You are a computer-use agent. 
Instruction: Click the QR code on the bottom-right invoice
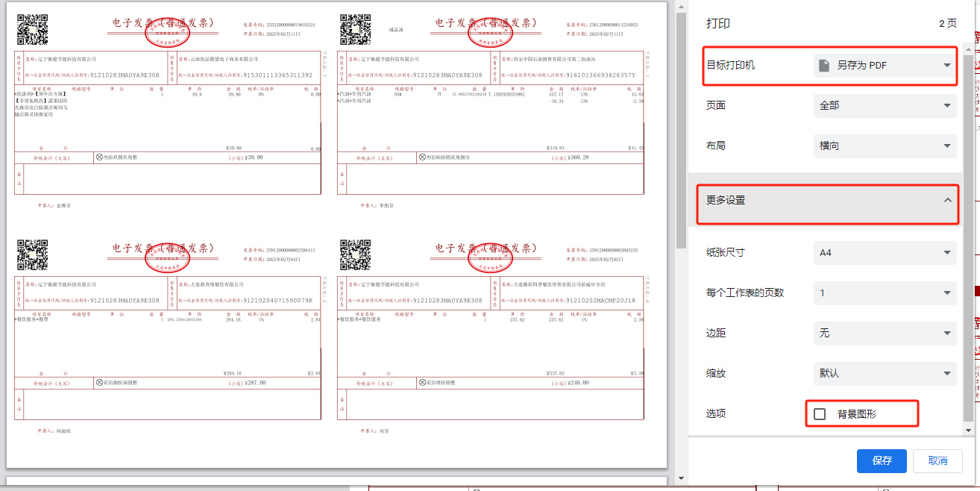tap(355, 254)
